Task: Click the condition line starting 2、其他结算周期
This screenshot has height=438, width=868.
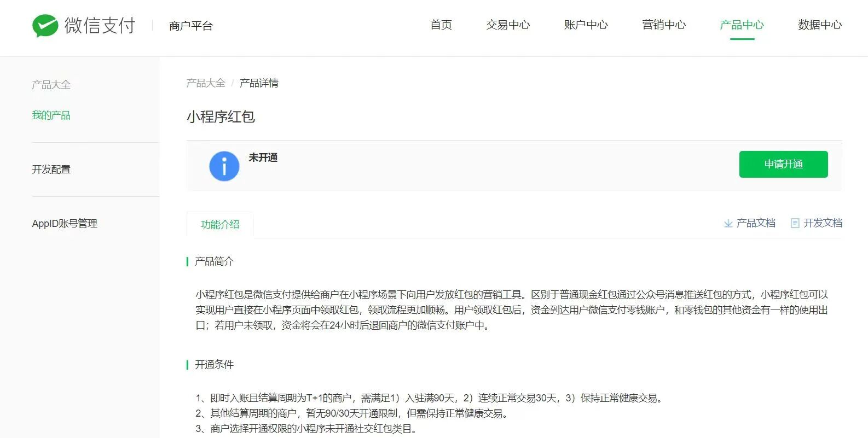Action: click(353, 413)
